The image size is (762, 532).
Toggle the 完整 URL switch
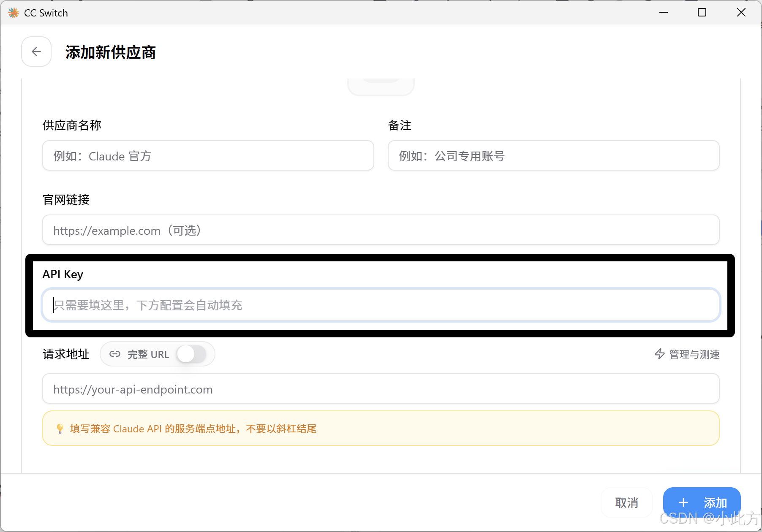click(191, 354)
